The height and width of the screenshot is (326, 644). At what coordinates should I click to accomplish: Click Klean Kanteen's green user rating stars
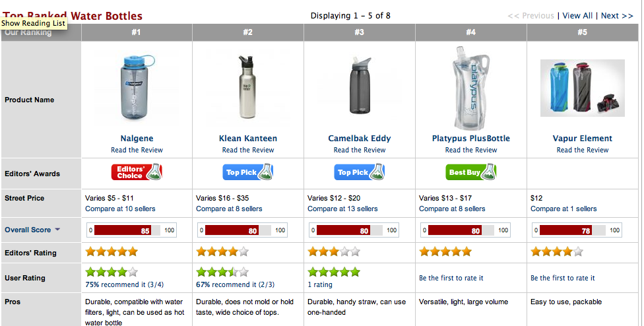[222, 272]
